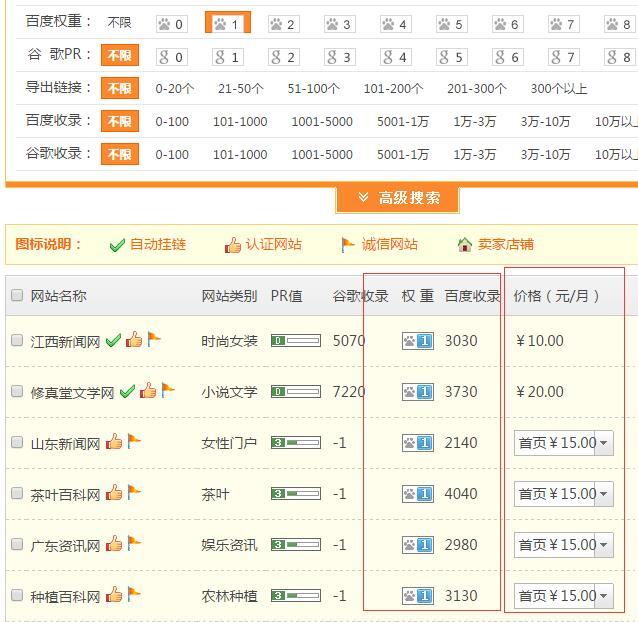Select 不限 for 百度收录
The height and width of the screenshot is (622, 638).
pos(120,121)
